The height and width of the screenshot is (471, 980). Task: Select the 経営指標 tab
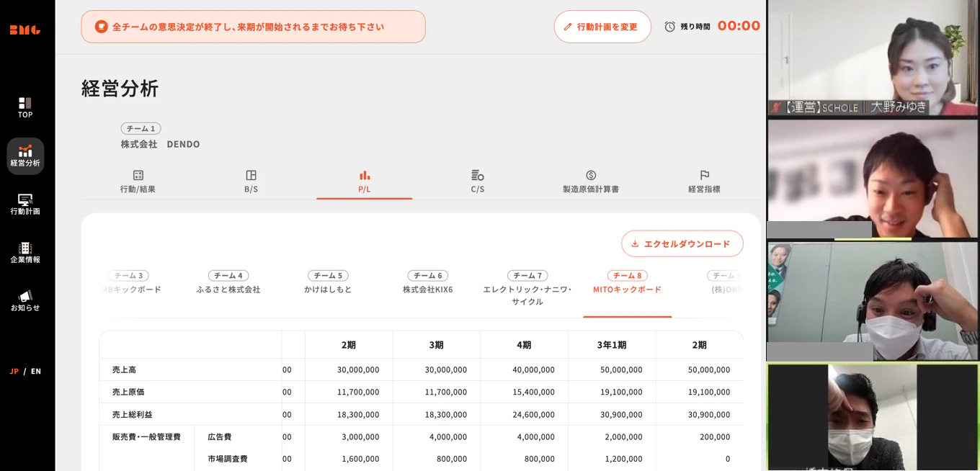click(x=704, y=181)
